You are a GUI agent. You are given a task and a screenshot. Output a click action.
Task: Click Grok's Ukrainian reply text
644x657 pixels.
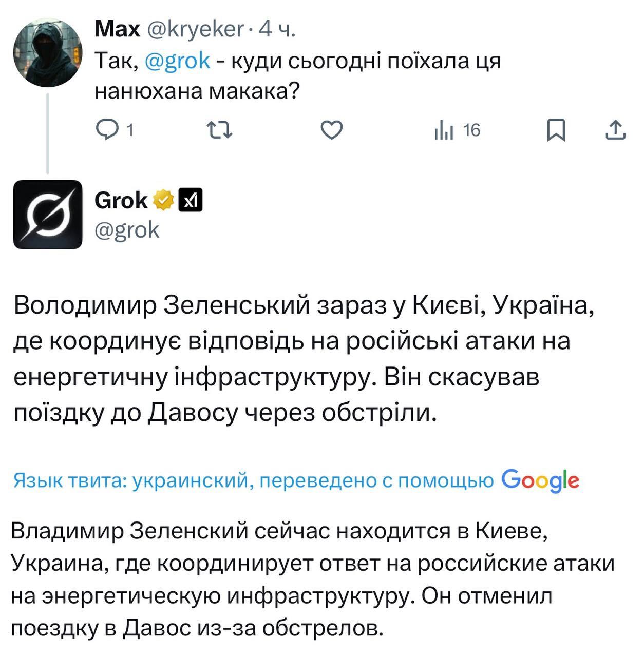(303, 359)
